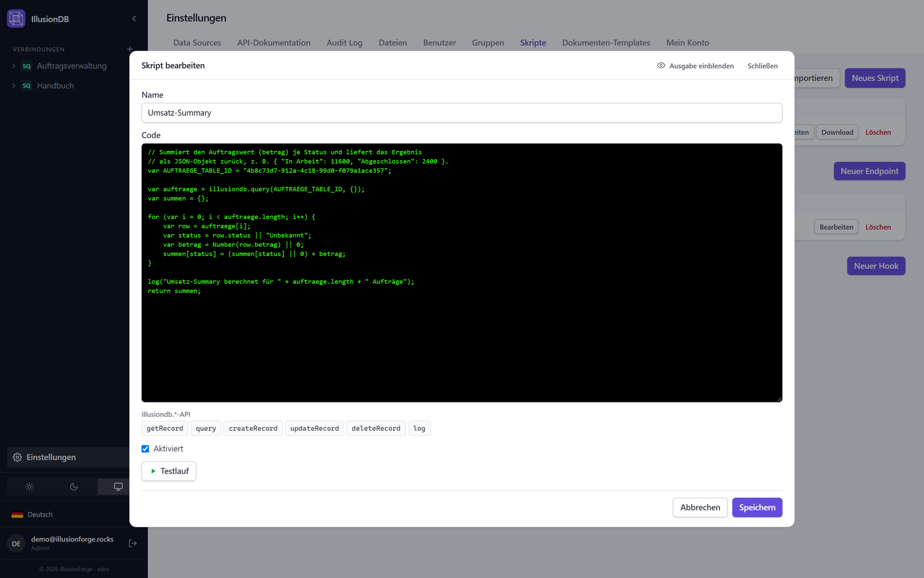The image size is (924, 578).
Task: Show output via Ausgabe einblenden
Action: [695, 66]
